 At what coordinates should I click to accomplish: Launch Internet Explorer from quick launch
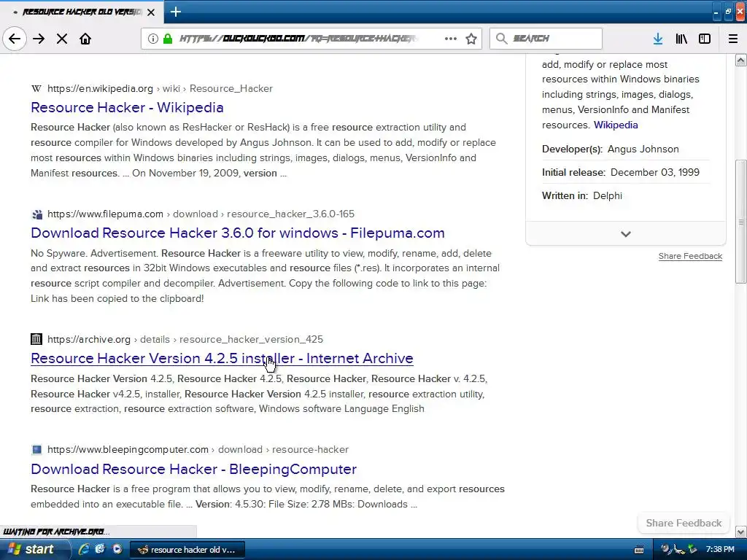83,549
